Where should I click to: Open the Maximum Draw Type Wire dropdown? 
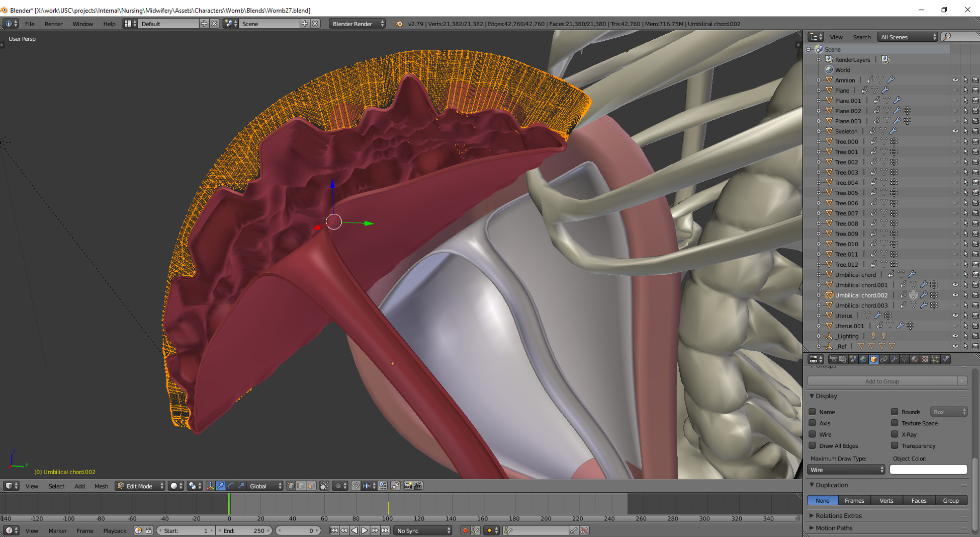point(846,470)
